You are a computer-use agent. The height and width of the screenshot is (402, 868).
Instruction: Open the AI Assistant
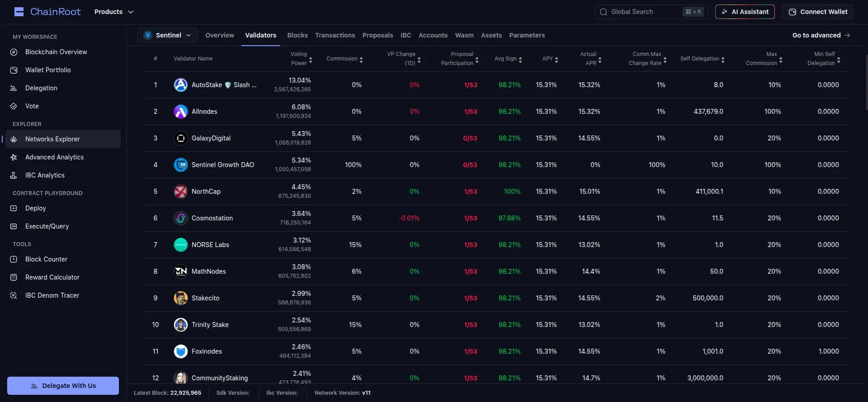tap(745, 12)
